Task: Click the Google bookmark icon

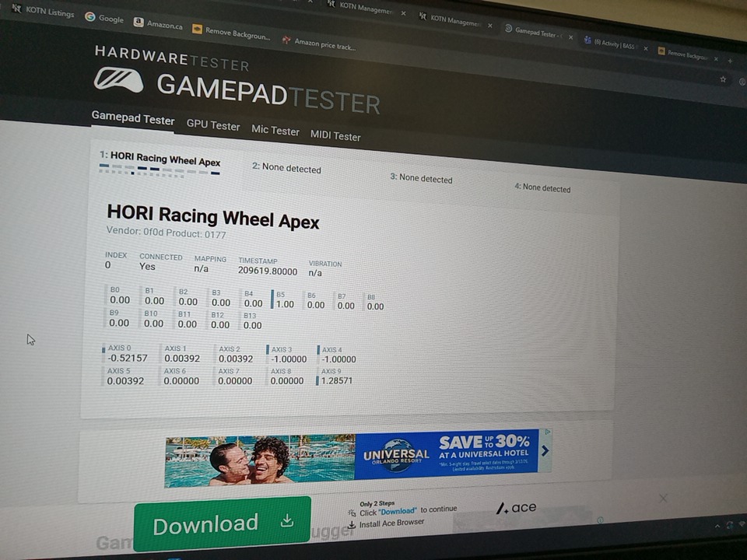Action: click(x=90, y=17)
